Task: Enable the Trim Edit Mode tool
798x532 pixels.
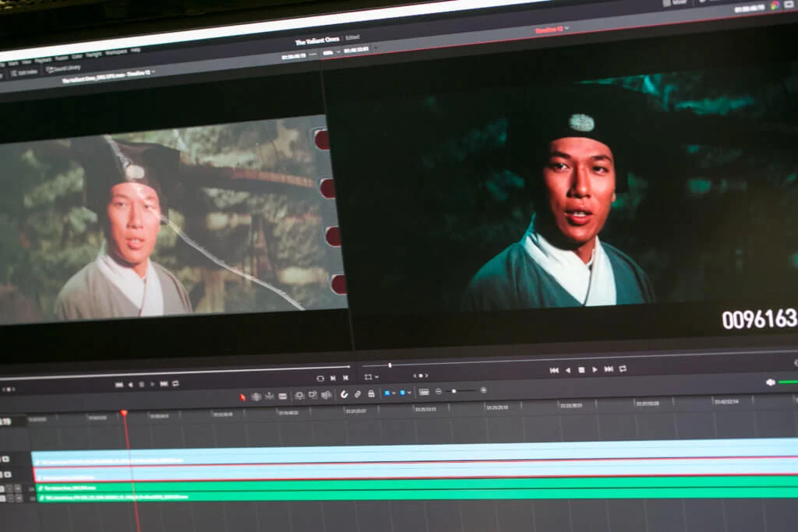Action: pos(256,396)
